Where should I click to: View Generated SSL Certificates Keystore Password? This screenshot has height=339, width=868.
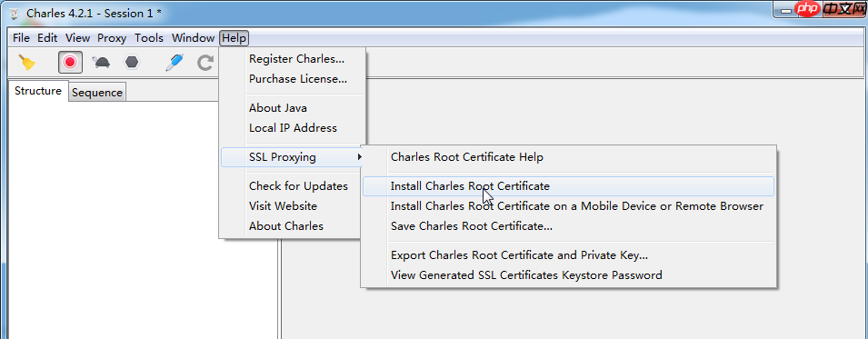point(569,275)
